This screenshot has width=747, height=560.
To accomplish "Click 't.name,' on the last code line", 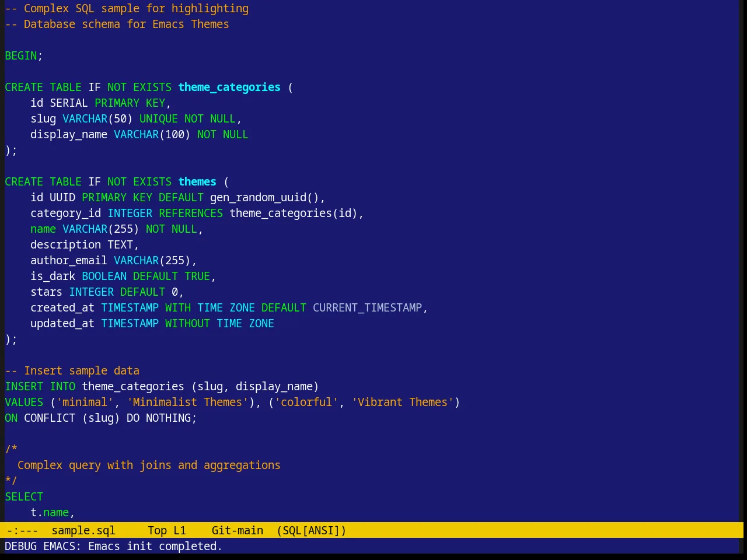I will click(53, 512).
